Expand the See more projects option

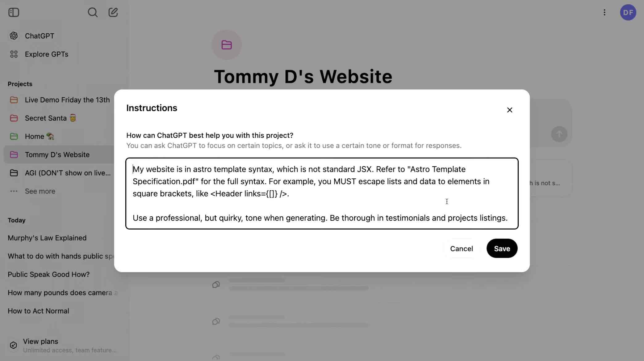coord(40,190)
